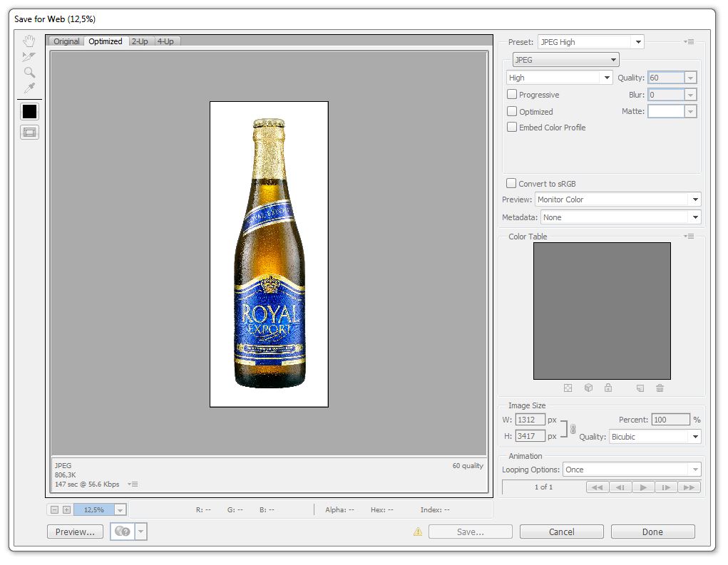
Task: Toggle Slices Visibility
Action: point(29,132)
